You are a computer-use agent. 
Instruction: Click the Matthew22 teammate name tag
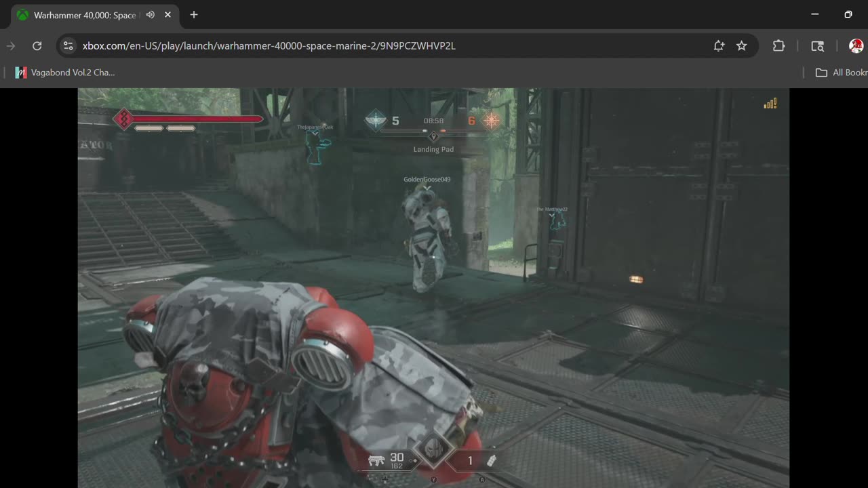point(552,209)
